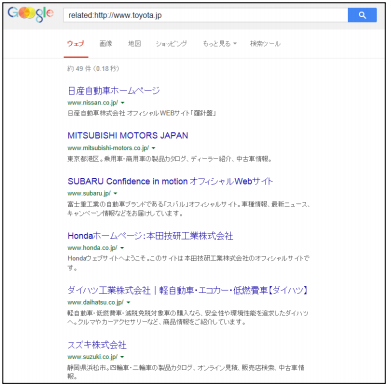This screenshot has width=389, height=387.
Task: Click the Daihatsu snippet starting 軽自動車・低燃費車
Action: coord(188,318)
